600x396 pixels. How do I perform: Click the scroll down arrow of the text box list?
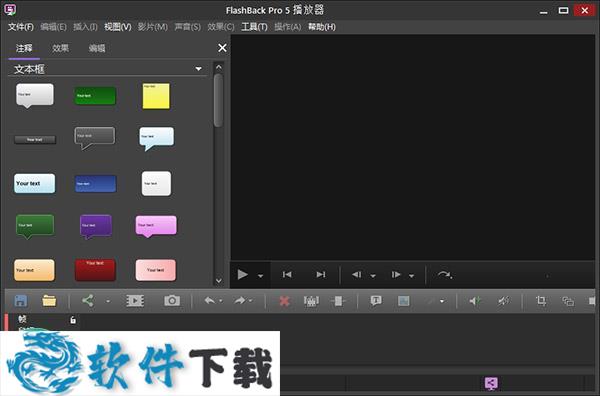pos(218,280)
